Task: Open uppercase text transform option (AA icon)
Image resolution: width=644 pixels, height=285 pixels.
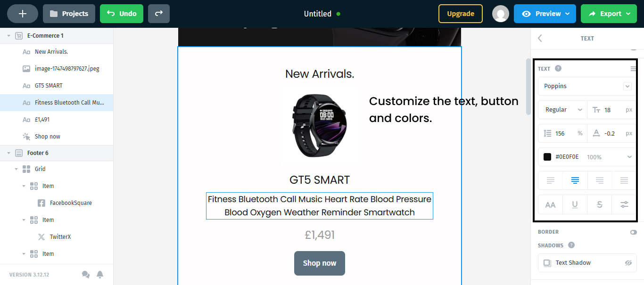Action: (550, 204)
